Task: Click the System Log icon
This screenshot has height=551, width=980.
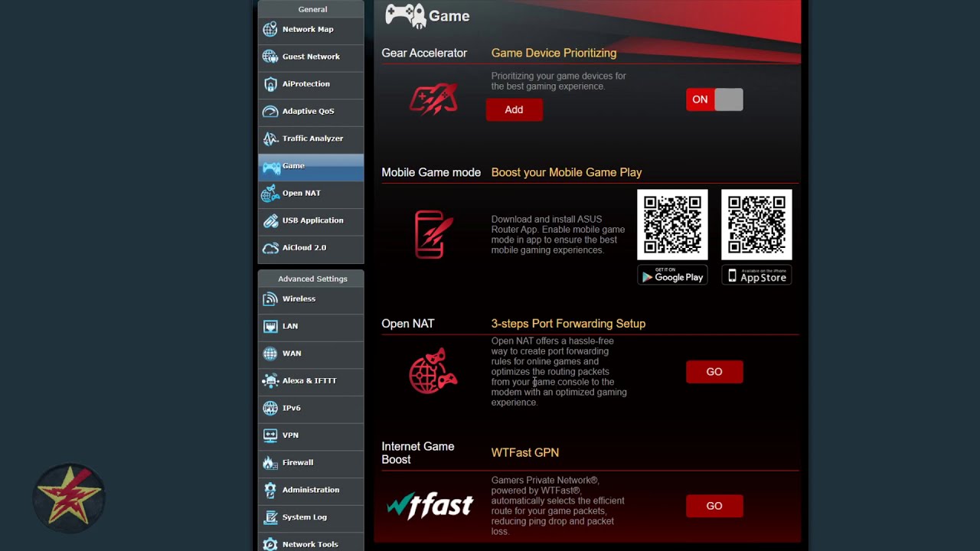Action: coord(270,517)
